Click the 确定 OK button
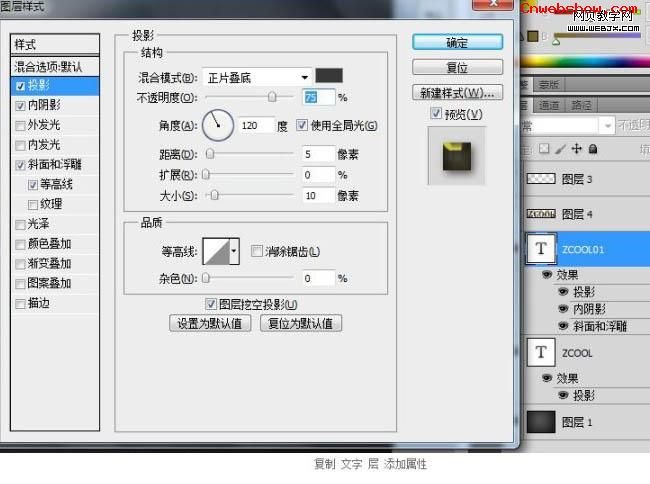 pyautogui.click(x=458, y=42)
